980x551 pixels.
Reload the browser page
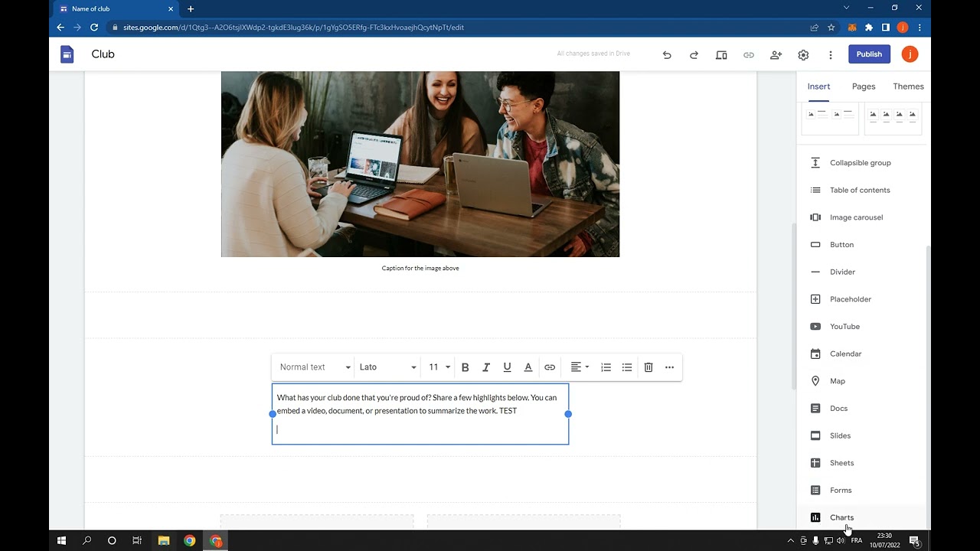94,28
